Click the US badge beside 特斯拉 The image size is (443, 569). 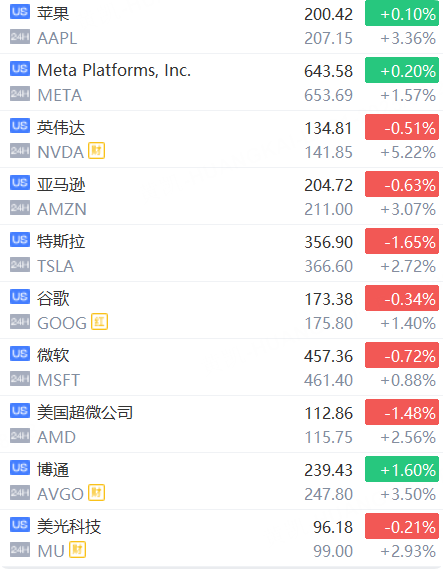20,240
